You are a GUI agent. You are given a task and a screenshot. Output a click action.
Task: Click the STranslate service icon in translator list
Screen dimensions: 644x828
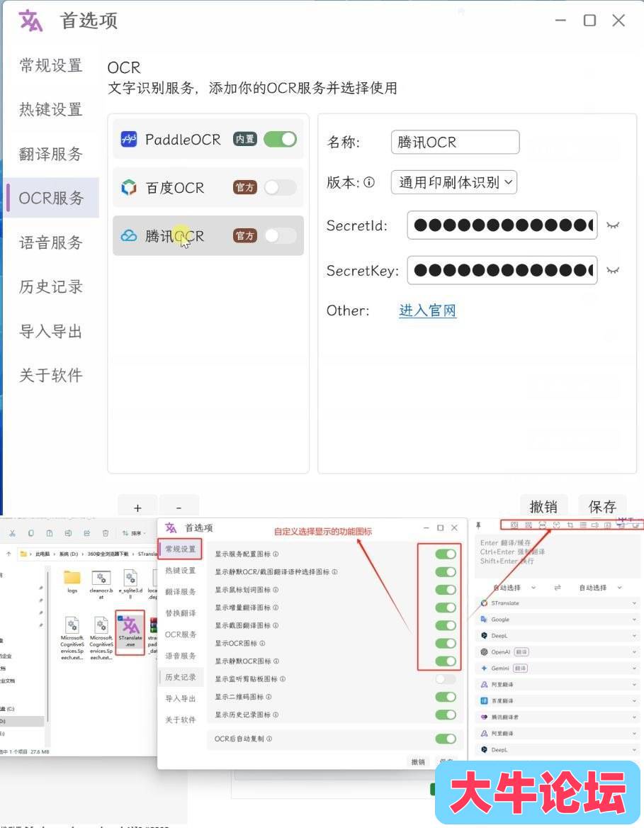point(484,603)
